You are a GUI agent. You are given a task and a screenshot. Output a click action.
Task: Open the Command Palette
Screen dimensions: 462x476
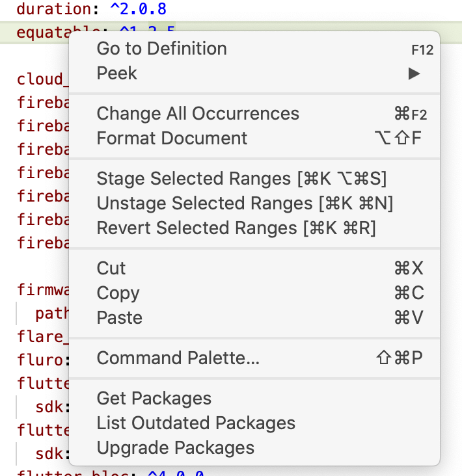(x=178, y=358)
